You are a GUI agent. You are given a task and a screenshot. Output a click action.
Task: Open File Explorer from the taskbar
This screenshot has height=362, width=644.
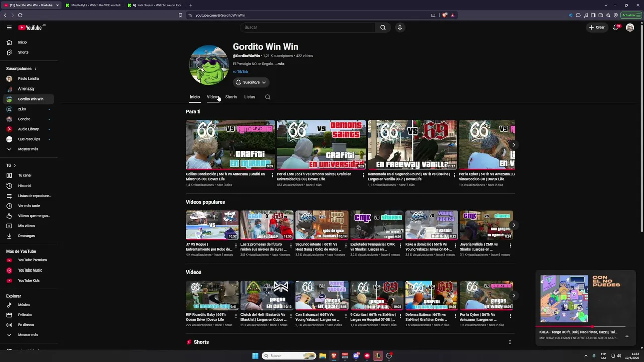click(x=323, y=356)
